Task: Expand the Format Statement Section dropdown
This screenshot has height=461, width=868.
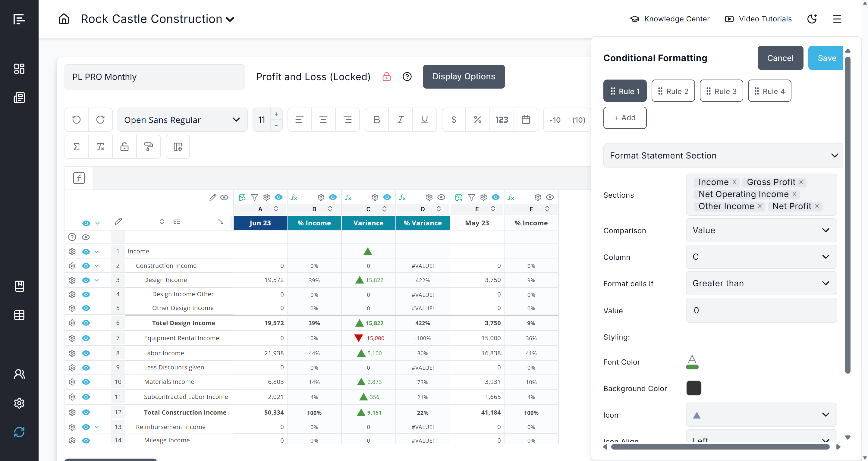Action: 723,155
